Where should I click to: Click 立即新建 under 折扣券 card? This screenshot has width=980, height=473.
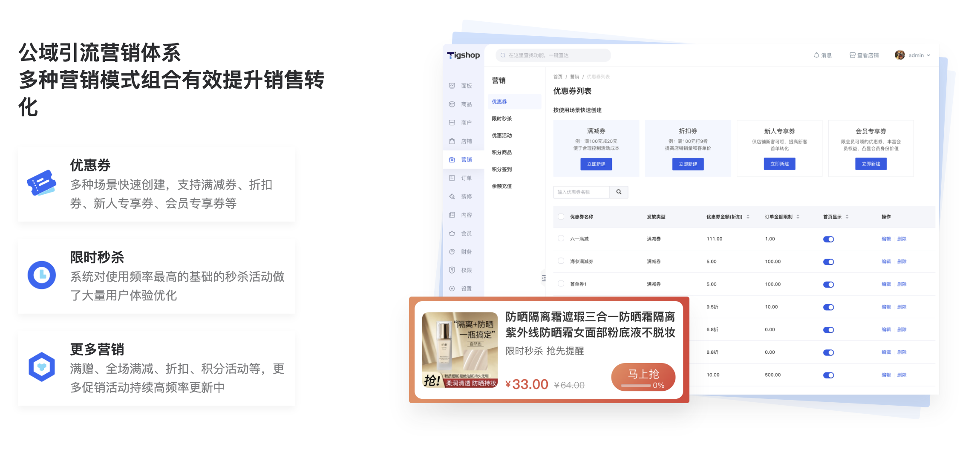pyautogui.click(x=688, y=164)
